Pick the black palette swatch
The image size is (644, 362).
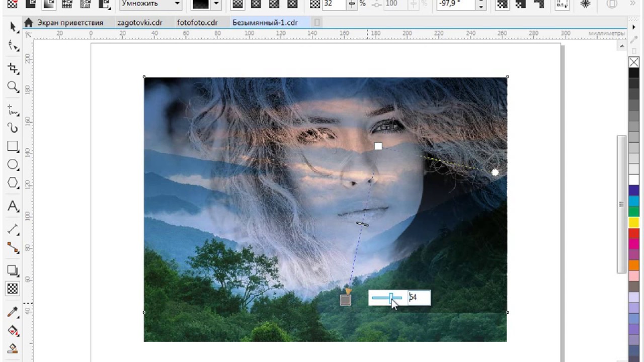[x=633, y=73]
